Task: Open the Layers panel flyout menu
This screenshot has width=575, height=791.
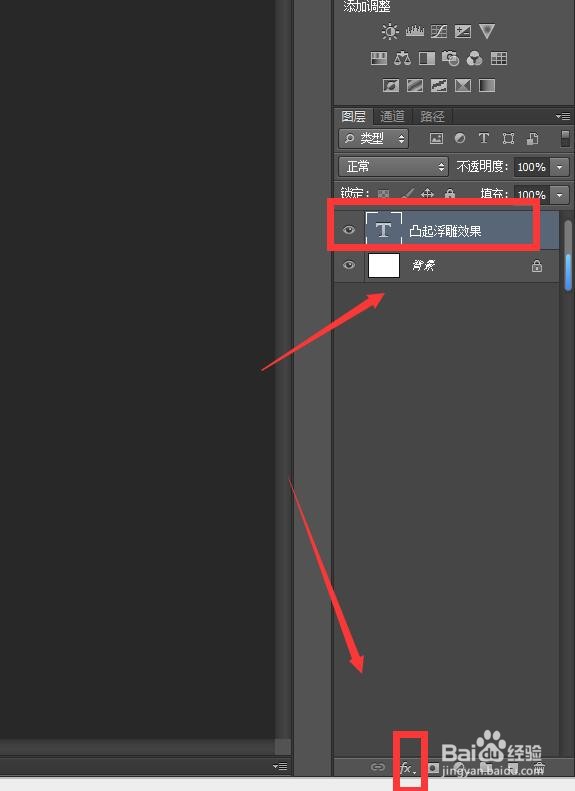Action: tap(563, 117)
